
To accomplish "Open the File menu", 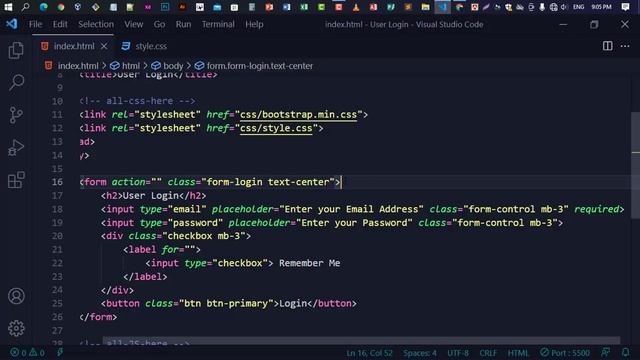I will 36,24.
